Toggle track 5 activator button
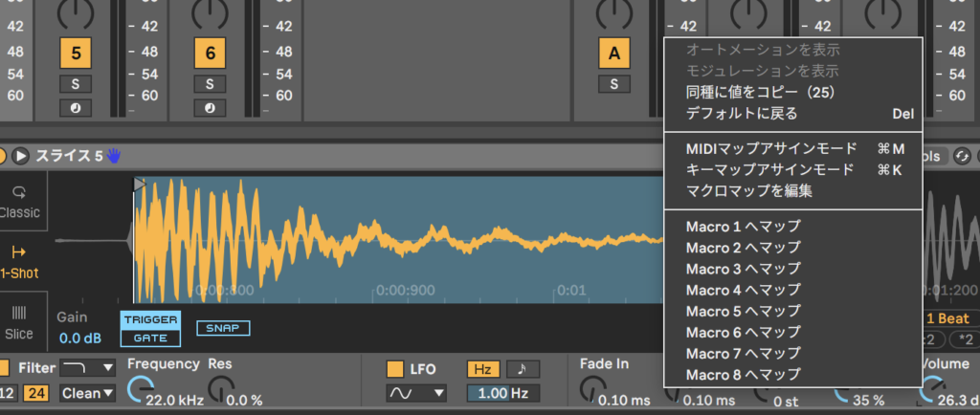The height and width of the screenshot is (415, 980). [76, 52]
